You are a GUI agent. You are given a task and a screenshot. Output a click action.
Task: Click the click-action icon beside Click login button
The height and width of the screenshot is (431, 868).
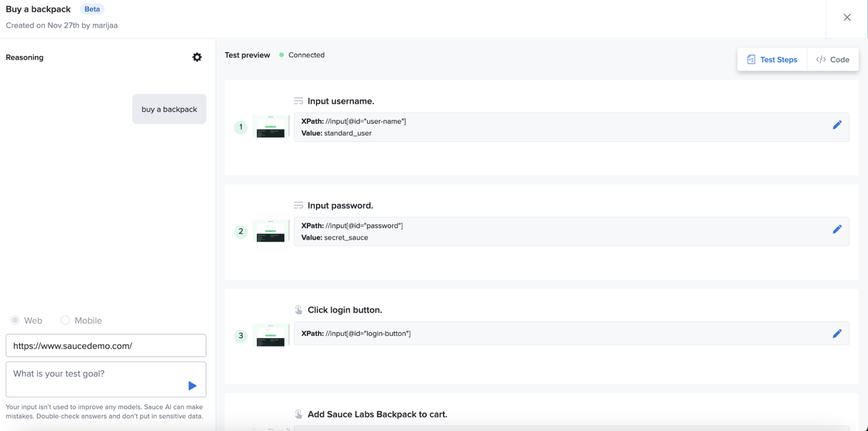[299, 309]
